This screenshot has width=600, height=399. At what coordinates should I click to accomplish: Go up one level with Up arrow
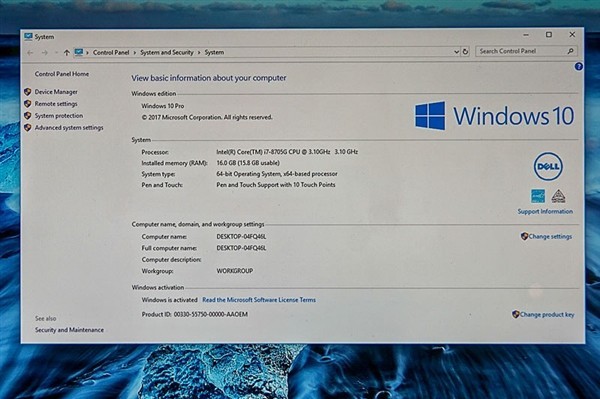point(67,53)
